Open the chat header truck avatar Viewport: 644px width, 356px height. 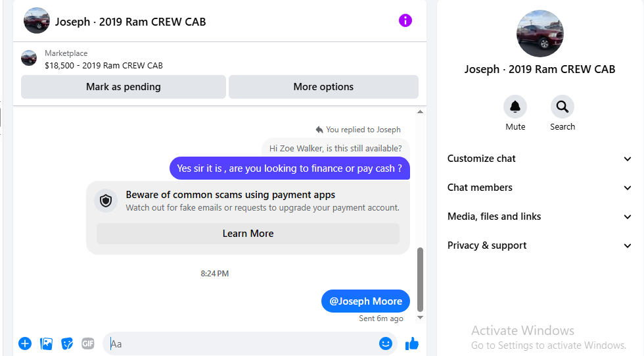37,20
